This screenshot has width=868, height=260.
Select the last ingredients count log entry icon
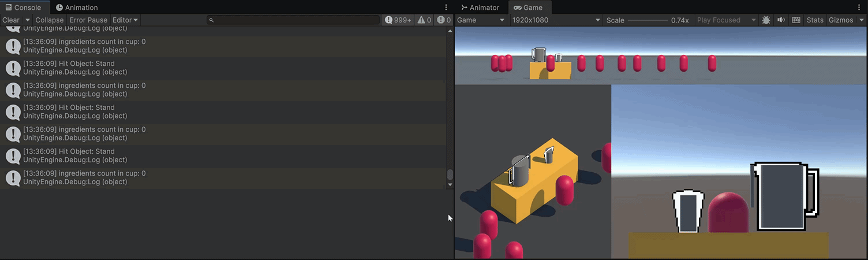pyautogui.click(x=13, y=177)
